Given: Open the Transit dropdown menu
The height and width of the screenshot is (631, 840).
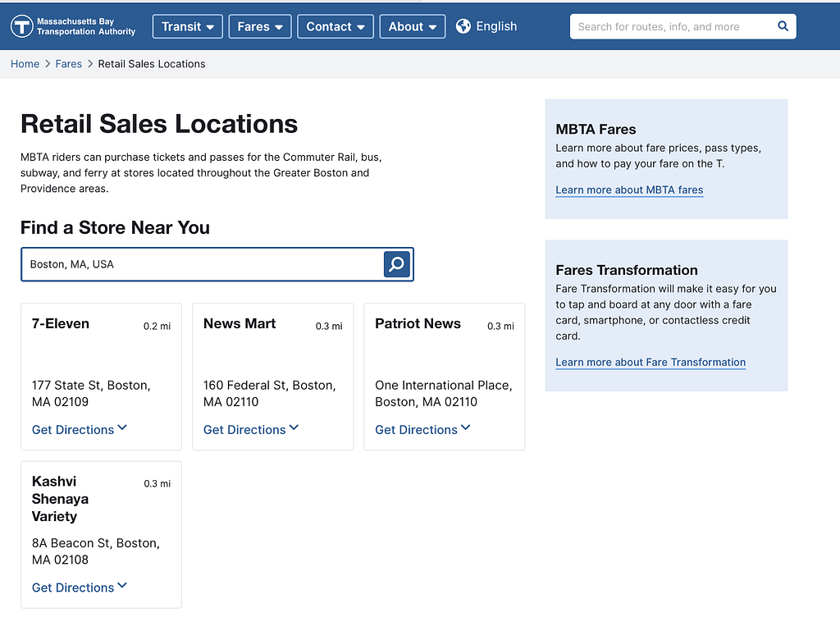Looking at the screenshot, I should coord(188,26).
